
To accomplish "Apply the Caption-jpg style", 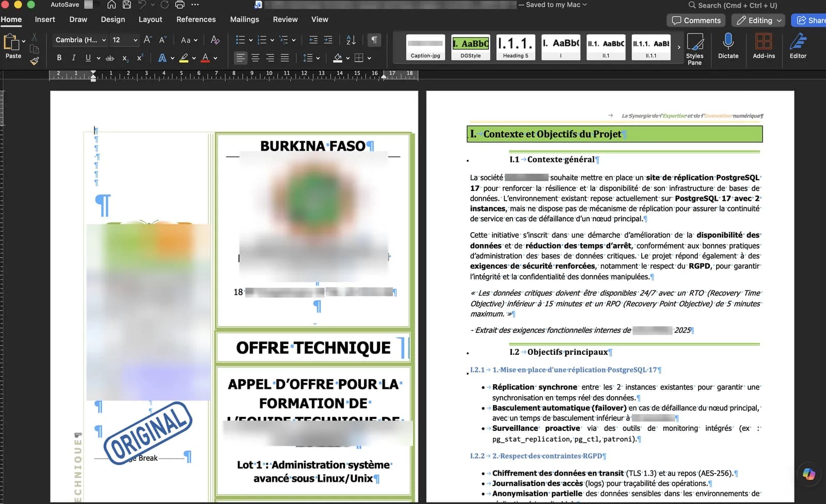I will [x=425, y=47].
